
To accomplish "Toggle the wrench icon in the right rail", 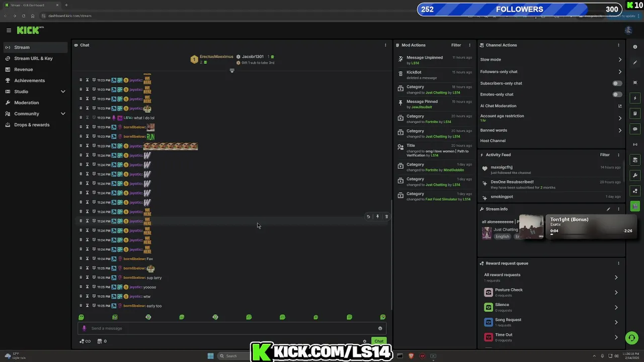I will pos(635,175).
